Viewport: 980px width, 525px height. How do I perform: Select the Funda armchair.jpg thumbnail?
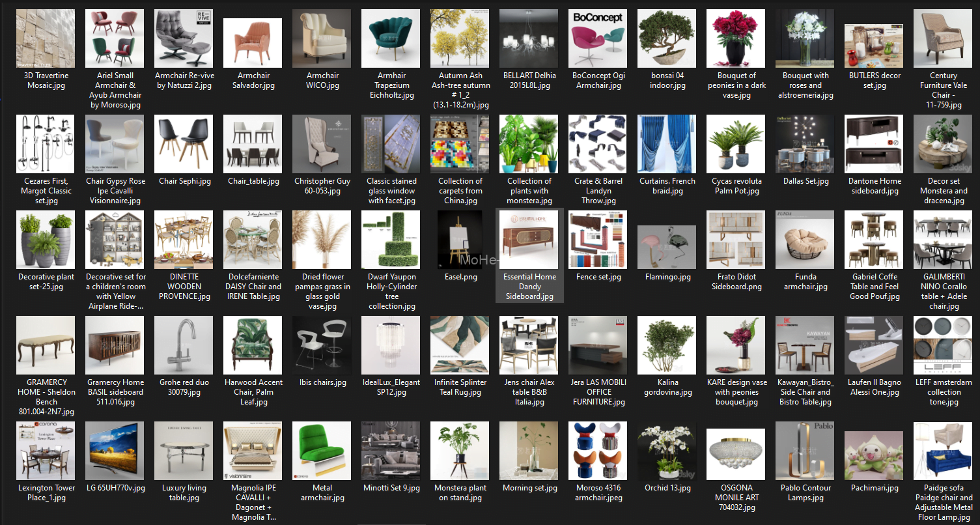pos(805,240)
